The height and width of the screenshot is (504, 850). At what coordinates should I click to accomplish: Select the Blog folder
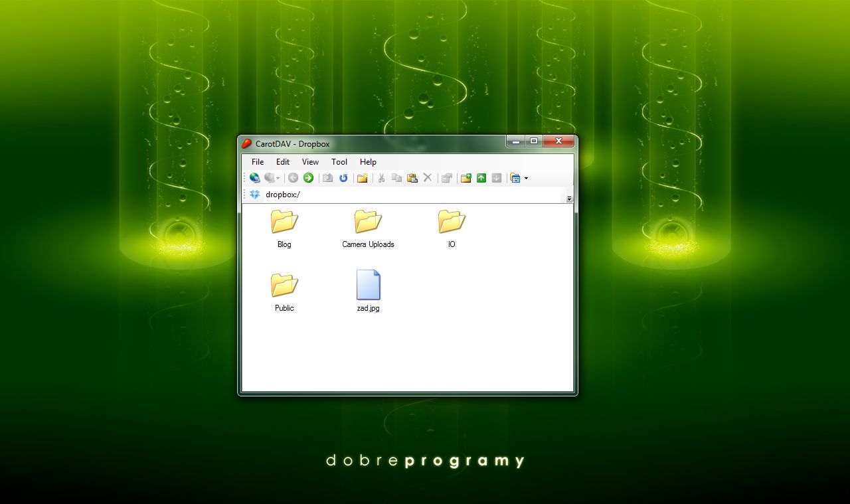click(284, 228)
